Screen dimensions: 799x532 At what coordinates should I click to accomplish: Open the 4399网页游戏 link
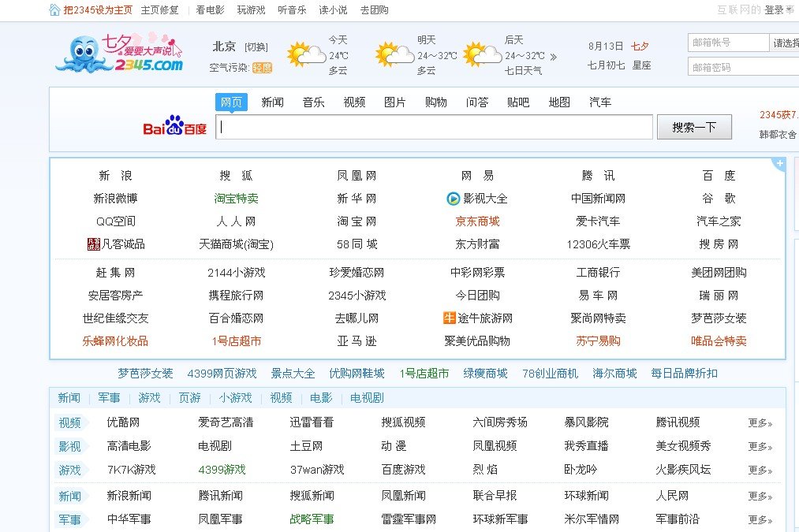pyautogui.click(x=222, y=374)
